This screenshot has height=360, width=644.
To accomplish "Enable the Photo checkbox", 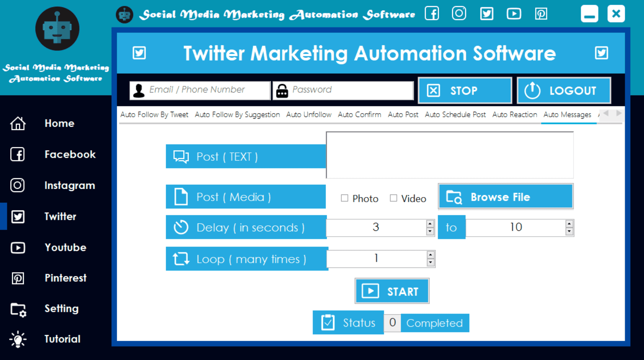I will coord(344,198).
